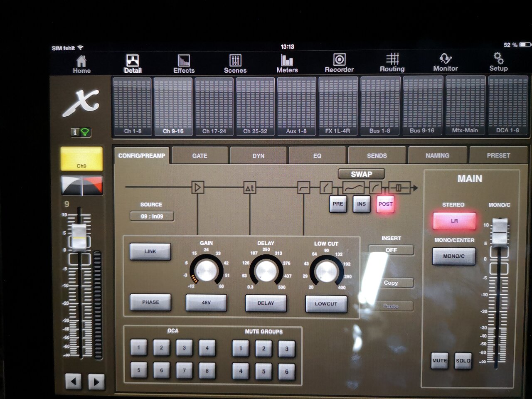Select the Bus 9-16 meter bank

click(422, 106)
